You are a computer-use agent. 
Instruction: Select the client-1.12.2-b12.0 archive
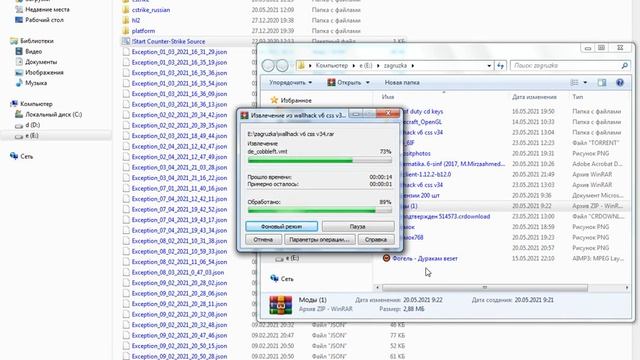click(427, 174)
